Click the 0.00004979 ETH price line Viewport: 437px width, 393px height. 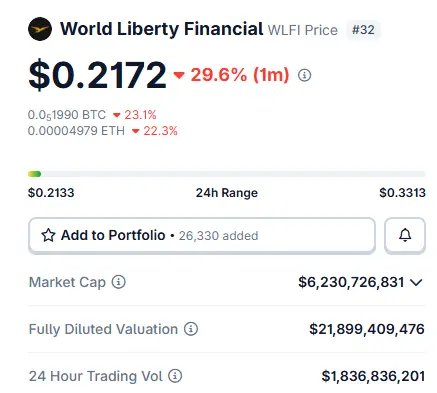click(x=76, y=131)
